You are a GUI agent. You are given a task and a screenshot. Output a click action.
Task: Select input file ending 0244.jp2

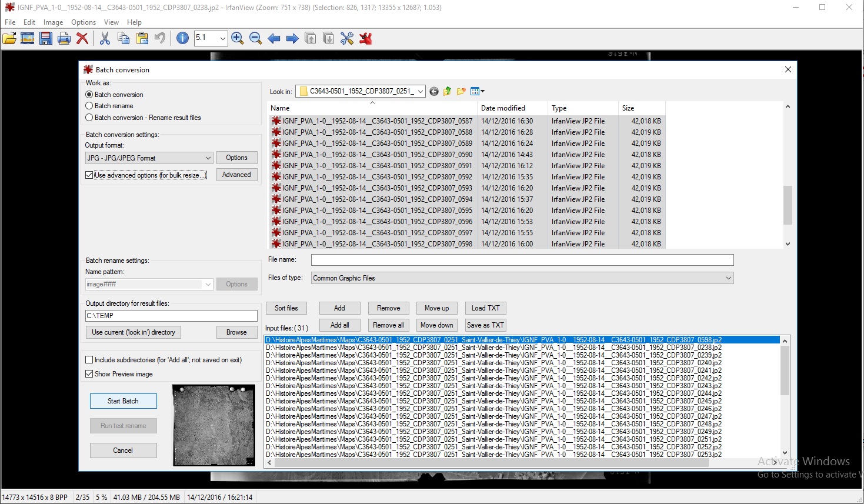point(493,393)
